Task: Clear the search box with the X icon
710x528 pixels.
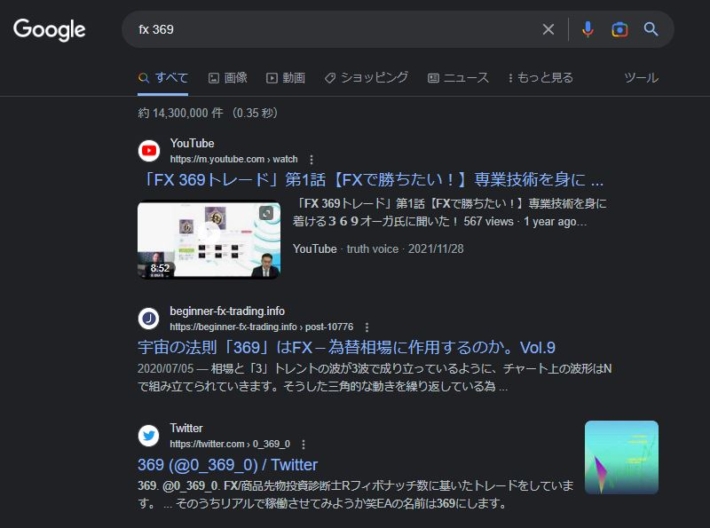Action: [x=548, y=29]
